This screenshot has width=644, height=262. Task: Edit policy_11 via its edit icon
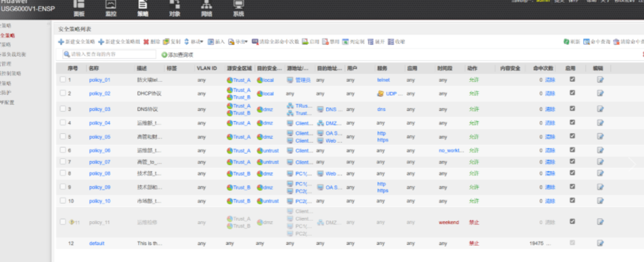(x=601, y=221)
